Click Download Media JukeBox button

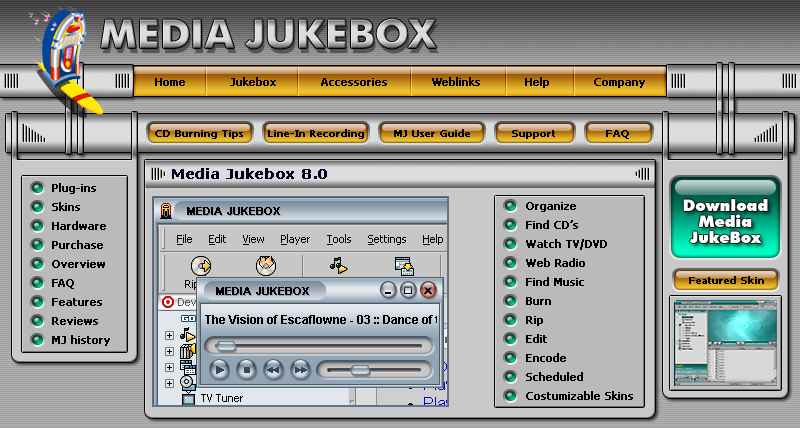click(x=725, y=218)
